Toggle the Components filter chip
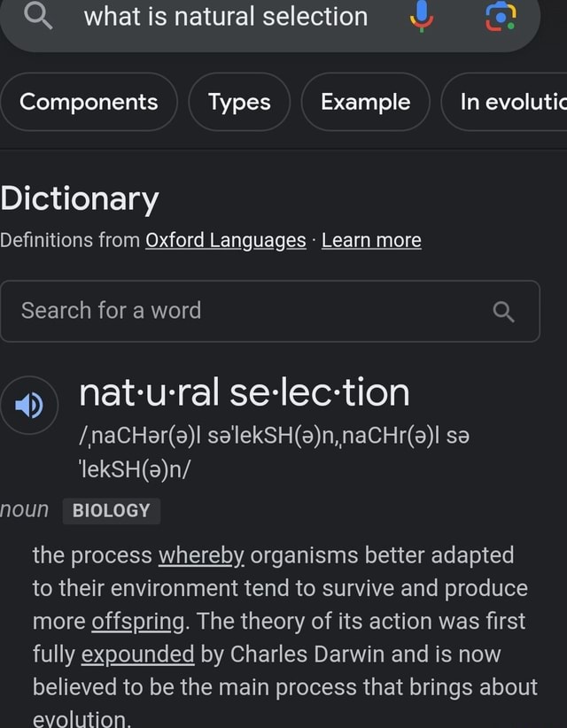The image size is (567, 728). [89, 102]
